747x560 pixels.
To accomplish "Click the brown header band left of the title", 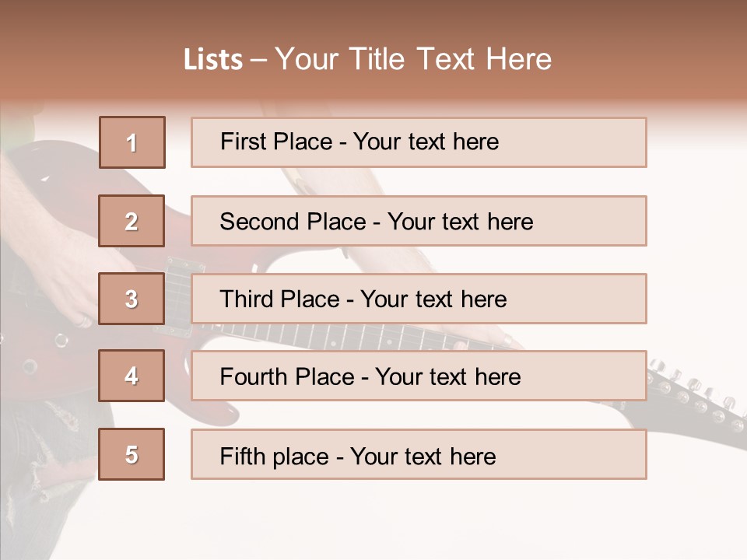I will click(x=86, y=58).
